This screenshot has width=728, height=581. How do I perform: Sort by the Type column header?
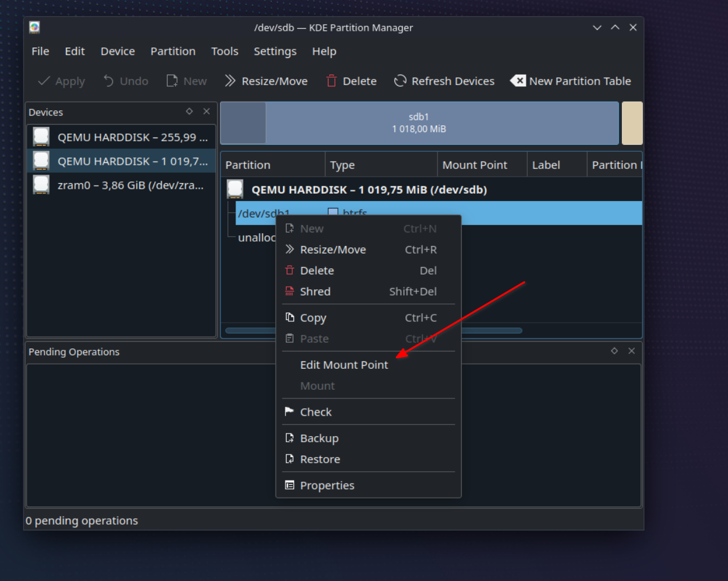(x=381, y=165)
